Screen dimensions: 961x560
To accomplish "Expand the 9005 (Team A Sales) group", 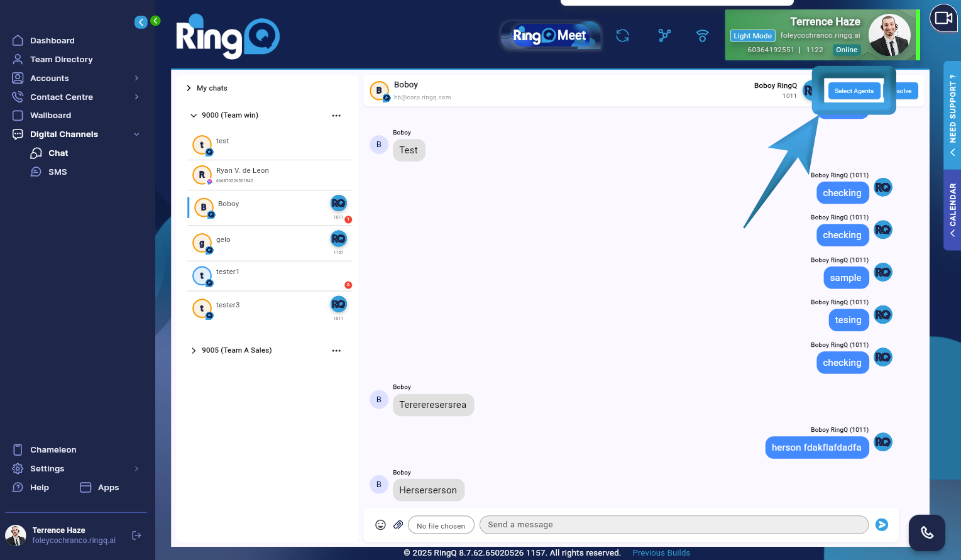I will click(194, 351).
